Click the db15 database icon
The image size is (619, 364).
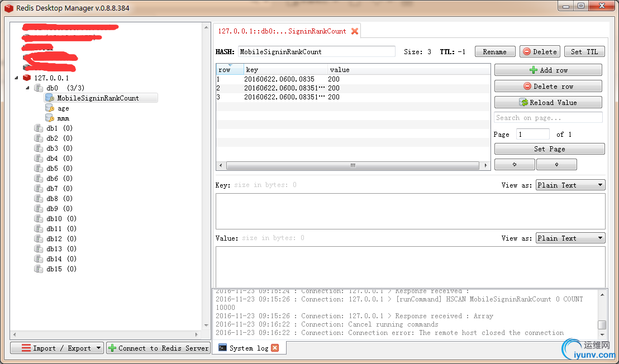click(39, 269)
